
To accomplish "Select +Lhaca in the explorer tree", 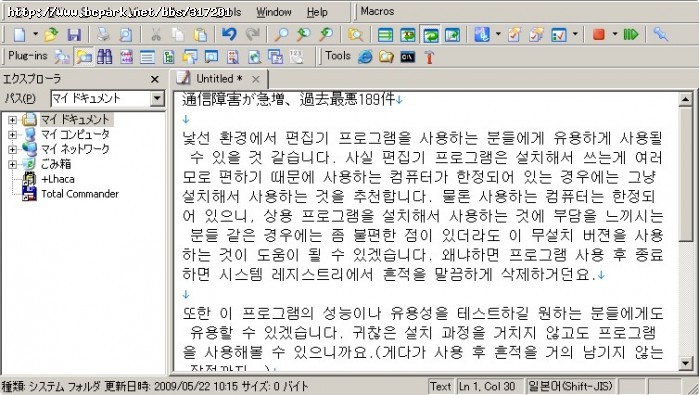I will 58,179.
